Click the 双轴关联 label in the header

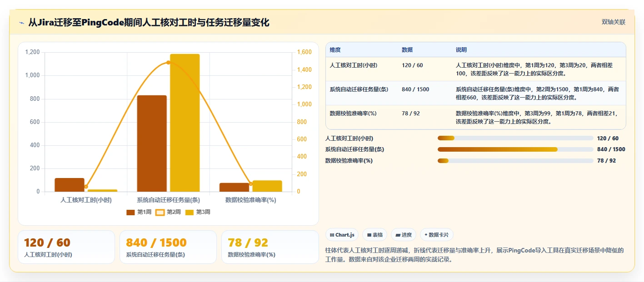[614, 22]
